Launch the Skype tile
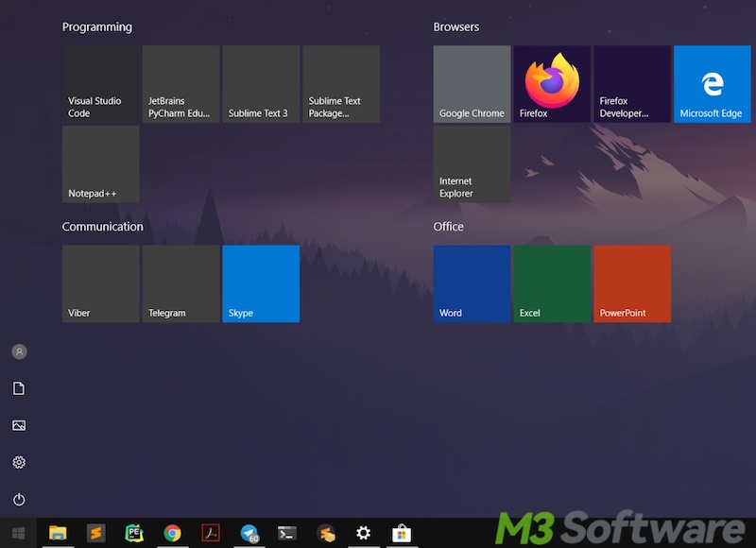Image resolution: width=756 pixels, height=548 pixels. 261,283
